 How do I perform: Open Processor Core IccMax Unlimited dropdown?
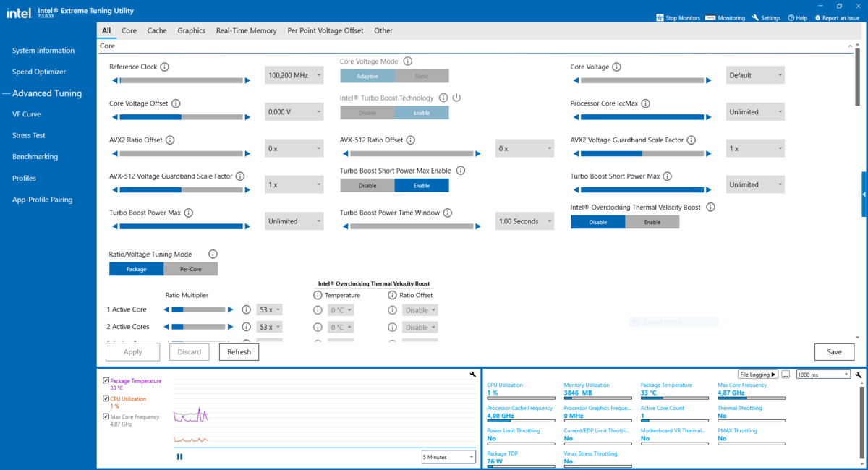point(755,112)
